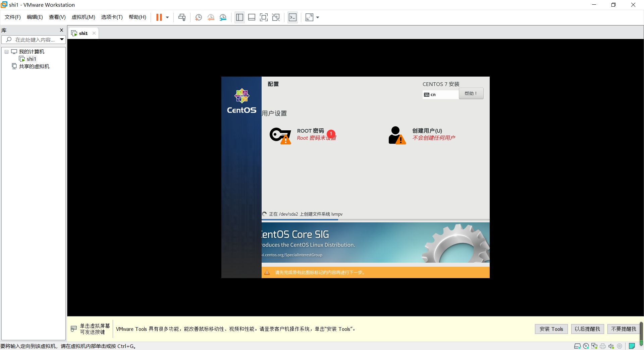Click the key icon for ROOT password

[280, 136]
